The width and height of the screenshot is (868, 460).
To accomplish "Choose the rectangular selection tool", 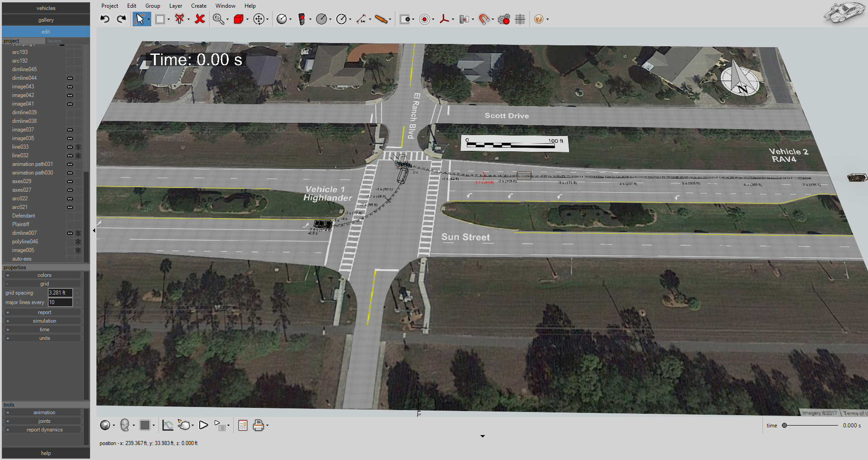I will click(160, 19).
